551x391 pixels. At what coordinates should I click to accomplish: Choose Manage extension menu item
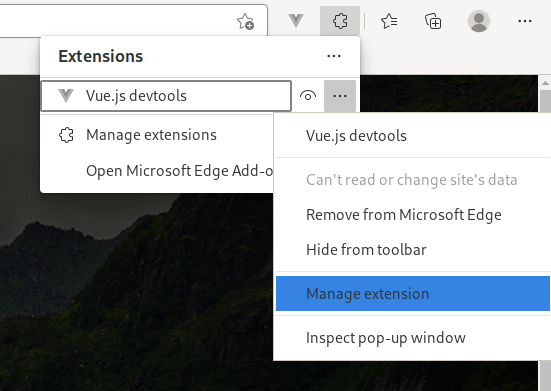(413, 293)
